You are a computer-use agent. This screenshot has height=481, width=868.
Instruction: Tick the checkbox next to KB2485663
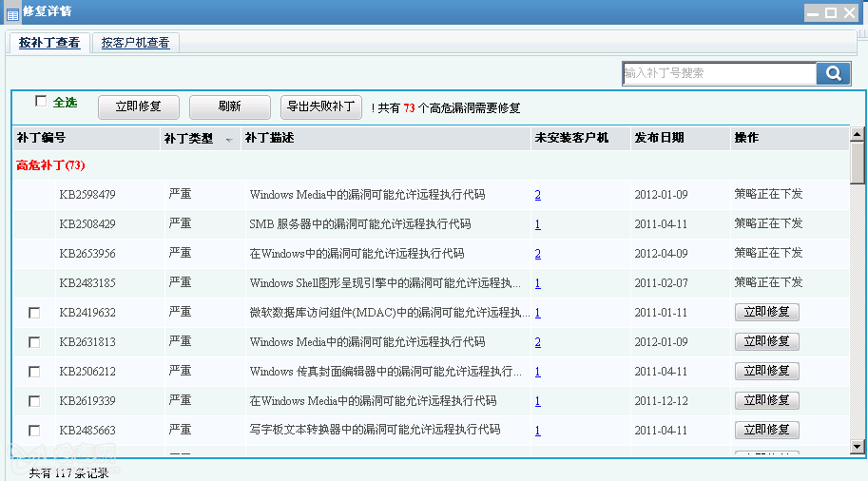[x=34, y=431]
